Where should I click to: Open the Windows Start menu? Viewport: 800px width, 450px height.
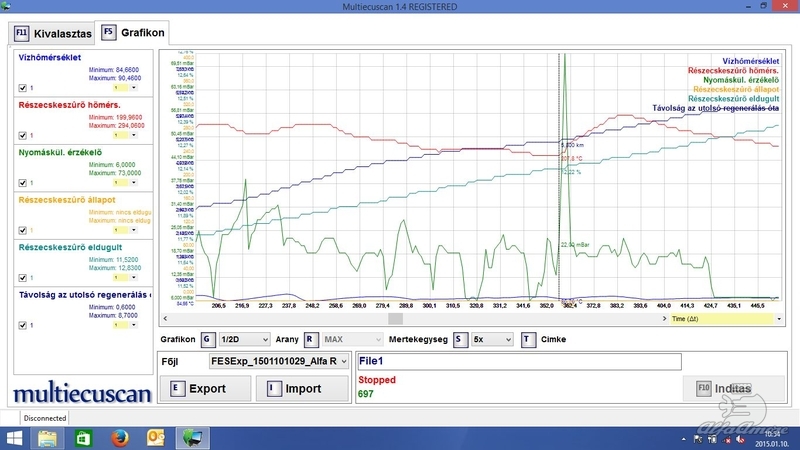14,437
